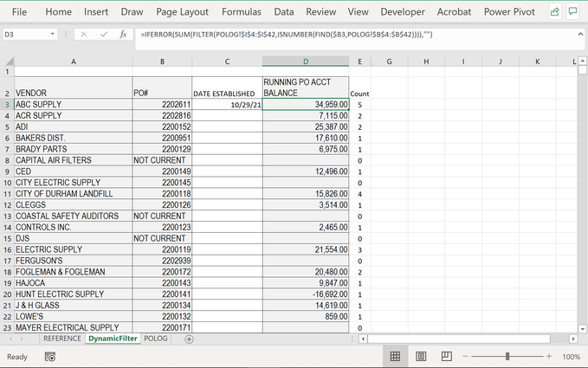Select balance cell -16,692.00
The height and width of the screenshot is (368, 588).
pos(306,294)
